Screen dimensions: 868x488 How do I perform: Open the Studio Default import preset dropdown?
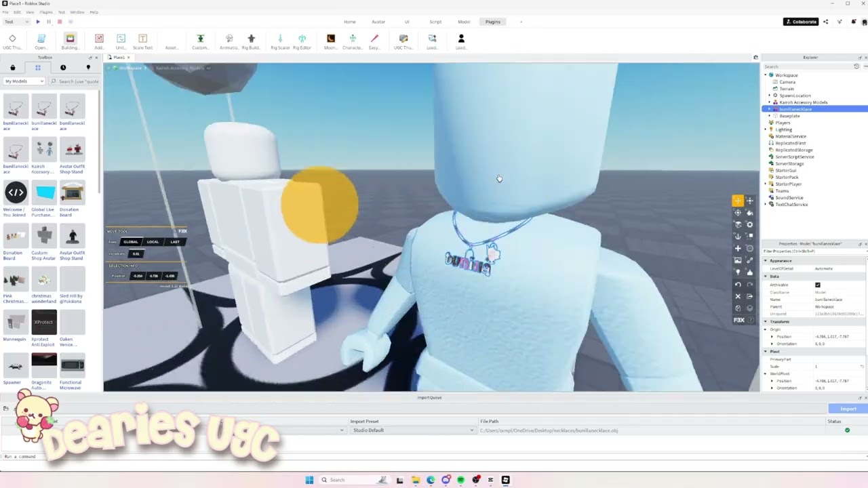(412, 430)
